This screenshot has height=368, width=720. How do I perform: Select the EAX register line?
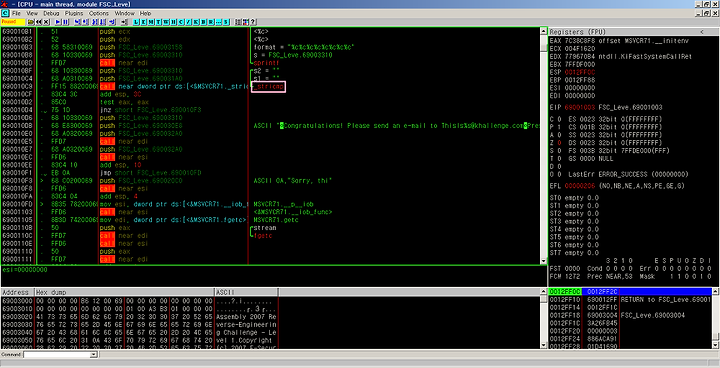619,40
